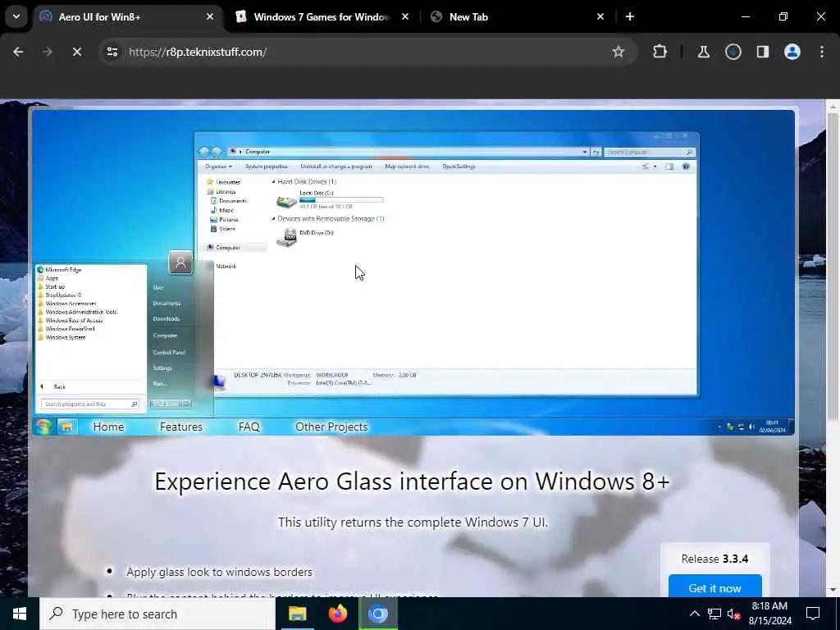Open the Chrome profile avatar
Viewport: 840px width, 630px height.
[x=792, y=52]
